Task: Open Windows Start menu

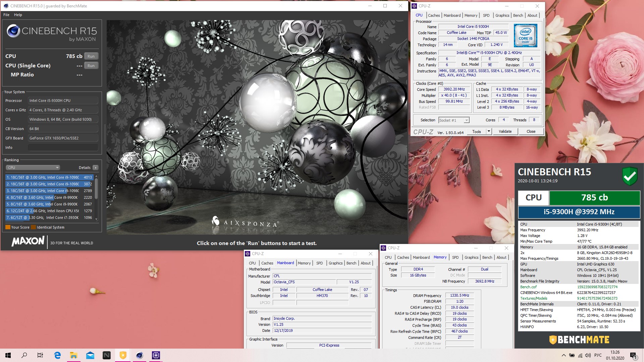Action: pos(8,355)
